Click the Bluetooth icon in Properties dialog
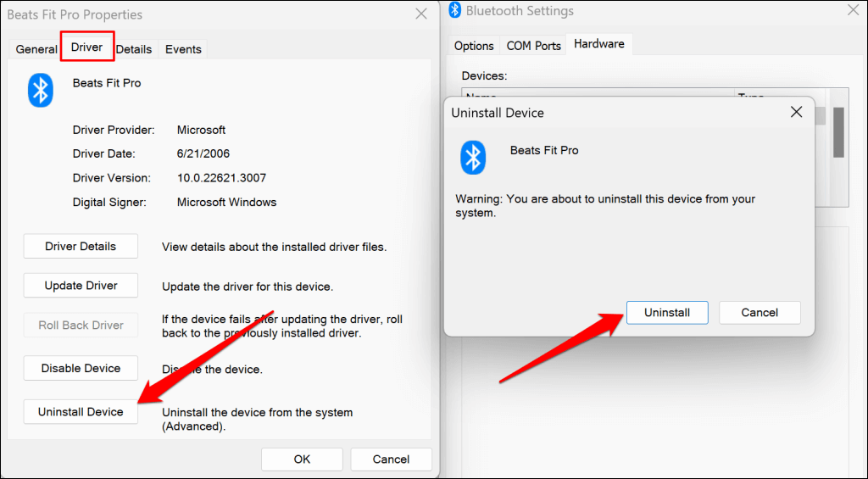 (x=41, y=90)
